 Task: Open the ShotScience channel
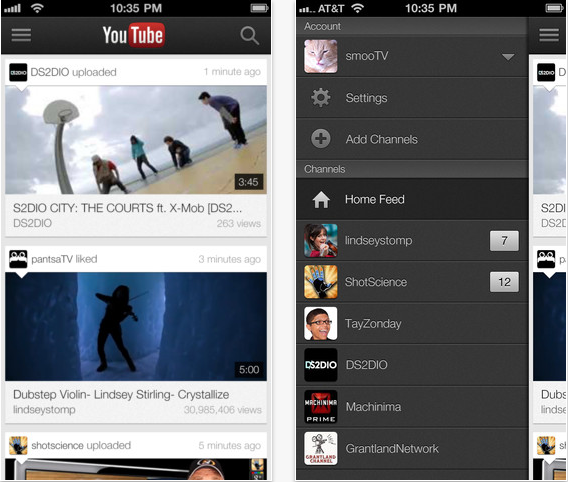pos(412,282)
